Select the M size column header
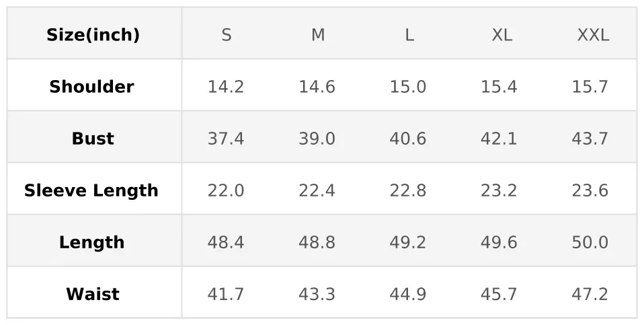The height and width of the screenshot is (325, 644). [x=318, y=35]
